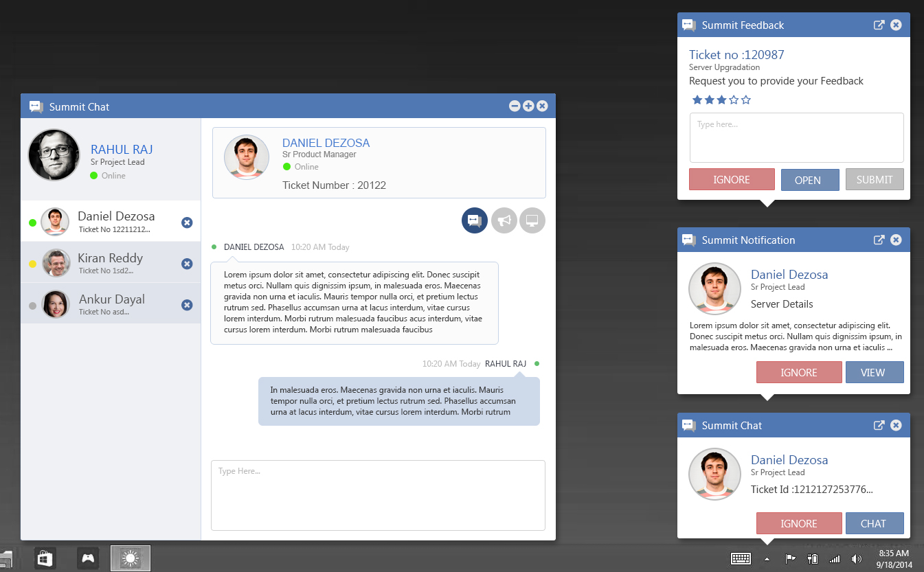Click the megaphone announcement icon
The width and height of the screenshot is (924, 572).
click(504, 220)
